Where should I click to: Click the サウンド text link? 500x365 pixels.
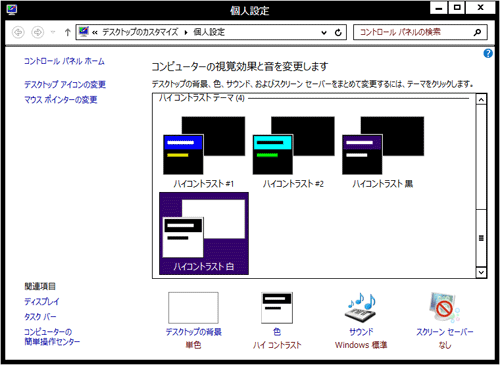(x=361, y=332)
